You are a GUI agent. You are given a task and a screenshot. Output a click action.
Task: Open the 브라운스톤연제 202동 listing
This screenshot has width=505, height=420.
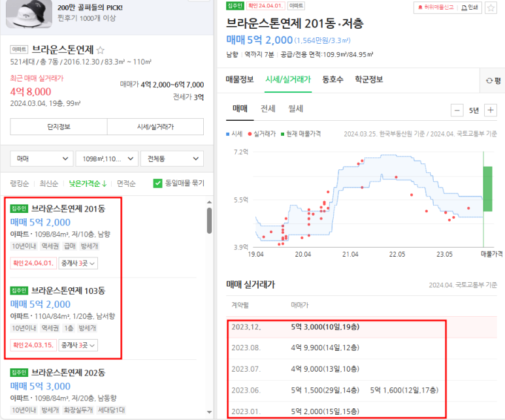[69, 373]
